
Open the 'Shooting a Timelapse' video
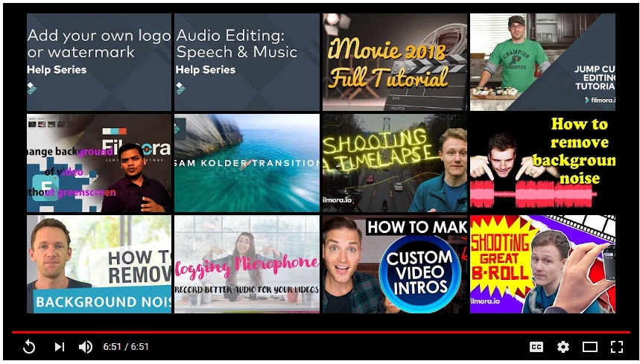395,163
